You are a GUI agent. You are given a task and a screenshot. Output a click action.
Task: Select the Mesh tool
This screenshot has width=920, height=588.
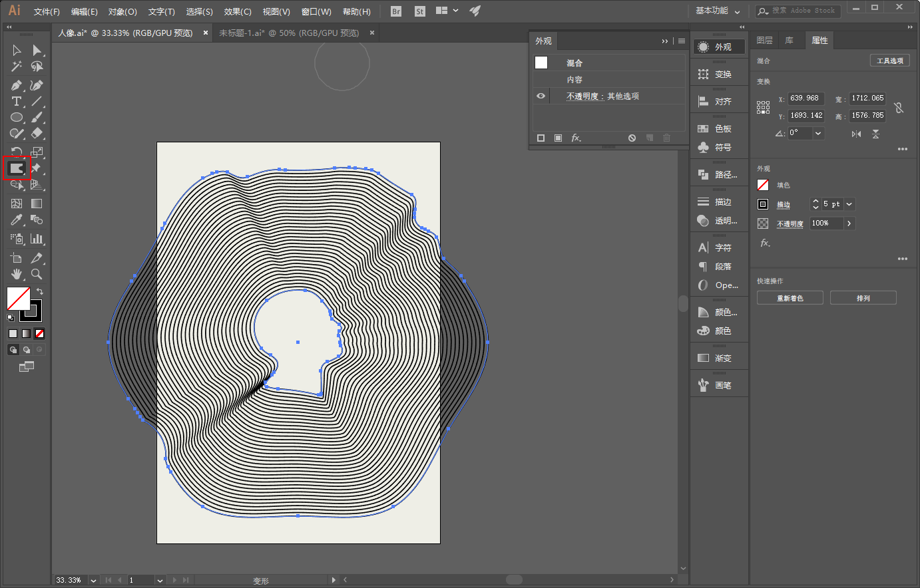[x=17, y=204]
